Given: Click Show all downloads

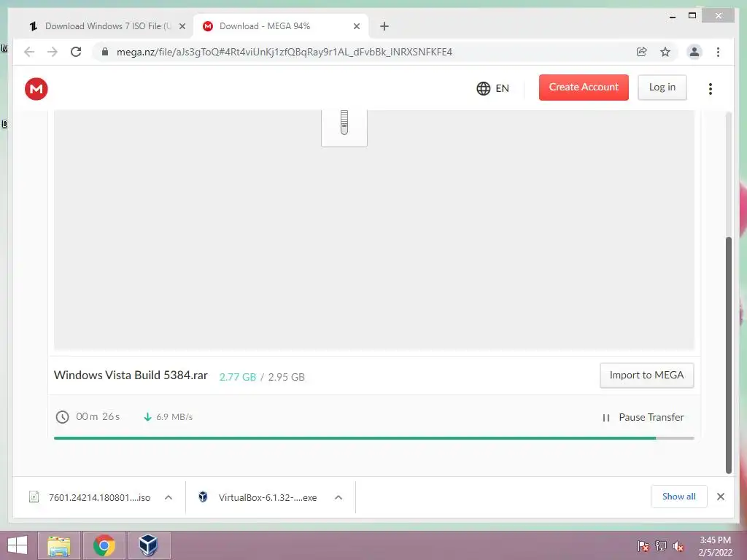Looking at the screenshot, I should pos(679,497).
